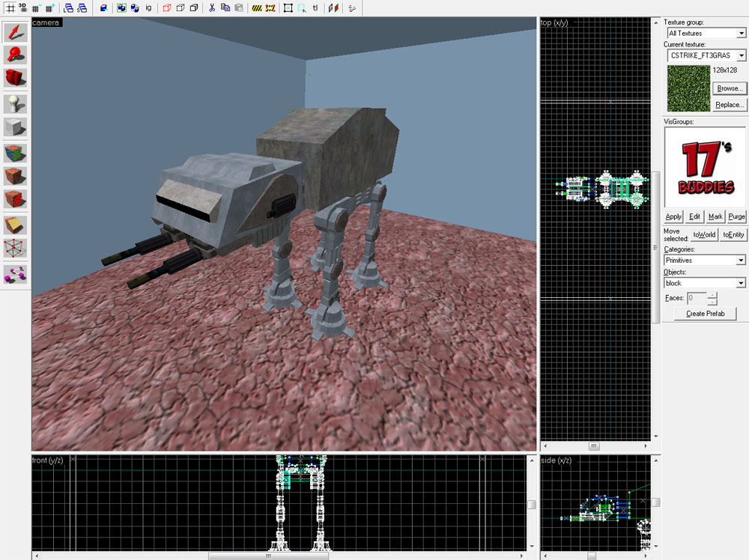The height and width of the screenshot is (560, 749).
Task: Toggle texture lock 'tl' button
Action: (x=315, y=8)
